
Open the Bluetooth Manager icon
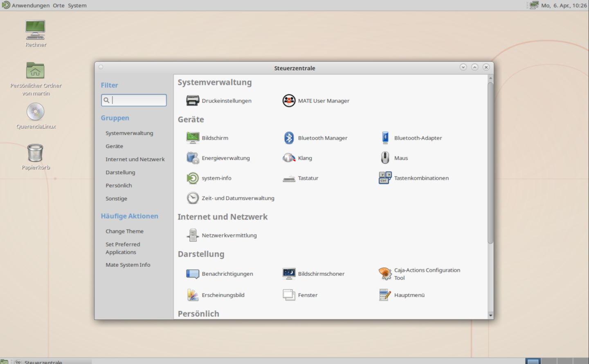point(289,138)
